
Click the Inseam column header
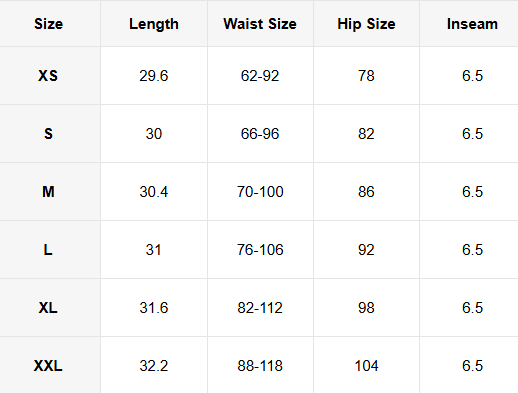472,24
